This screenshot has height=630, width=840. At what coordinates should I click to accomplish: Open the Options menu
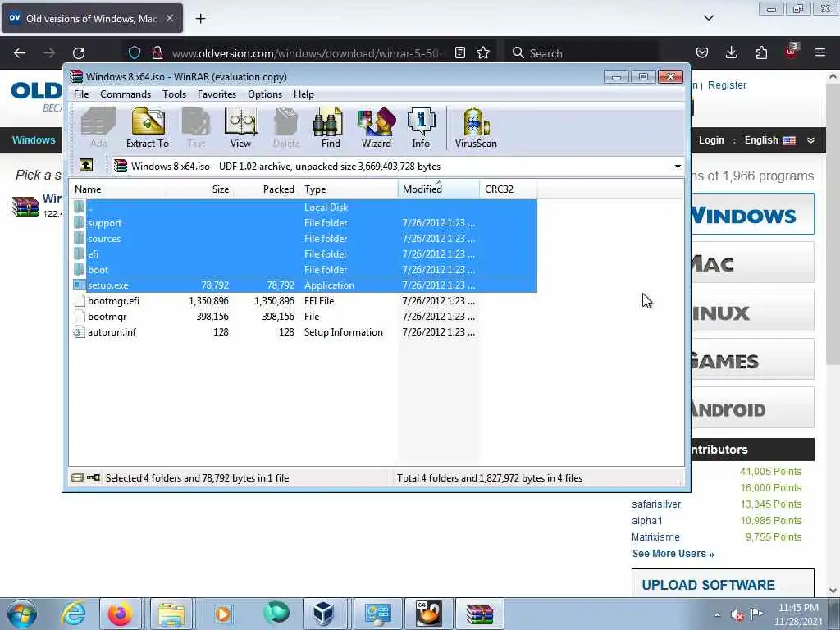pyautogui.click(x=265, y=94)
